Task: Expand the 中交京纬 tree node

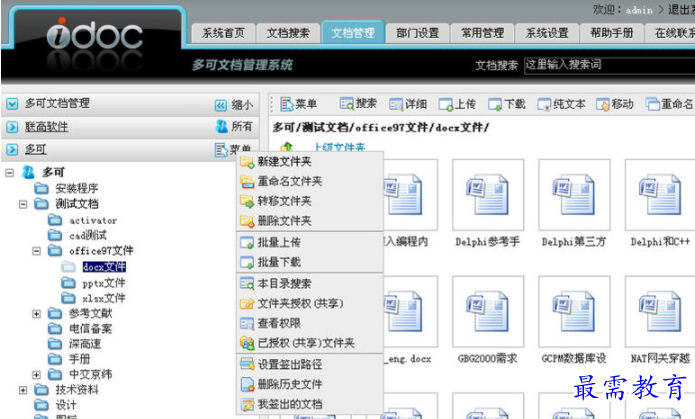Action: click(36, 375)
